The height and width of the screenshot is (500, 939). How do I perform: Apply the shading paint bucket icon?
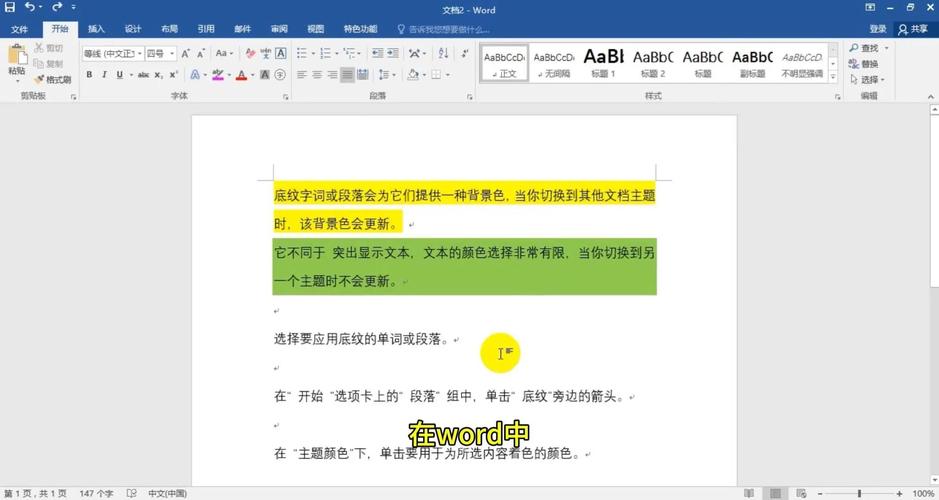coord(413,75)
